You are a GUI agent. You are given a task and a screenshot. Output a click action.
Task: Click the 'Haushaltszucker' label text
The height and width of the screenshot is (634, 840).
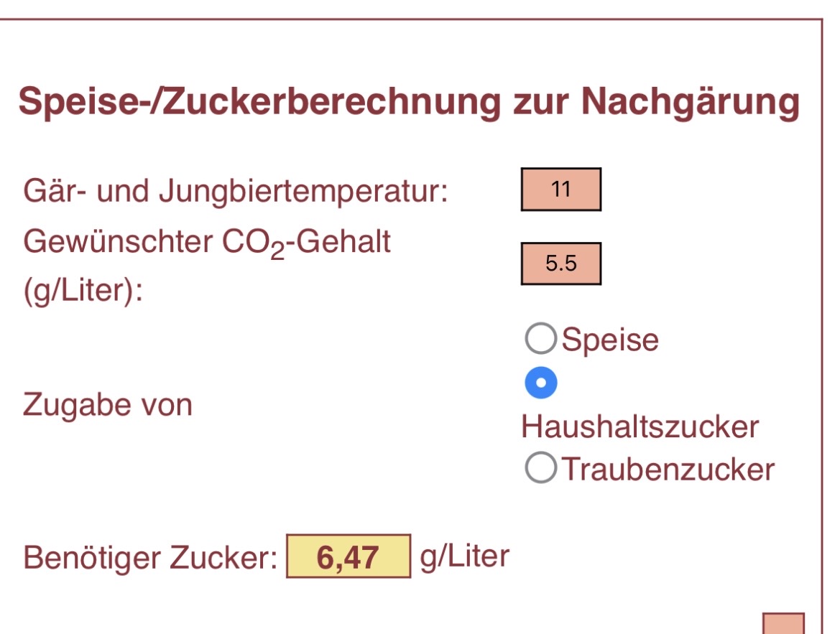pyautogui.click(x=640, y=426)
